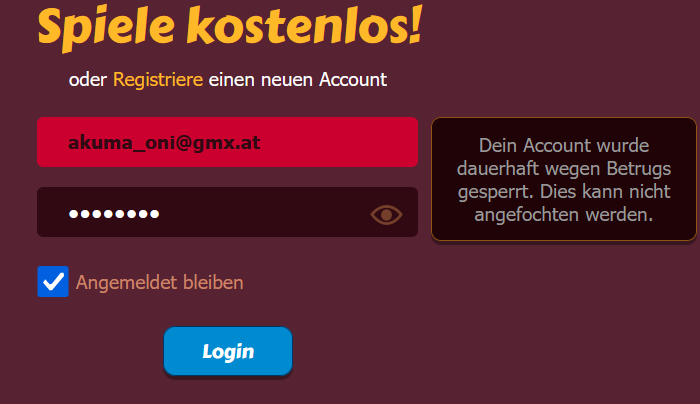The width and height of the screenshot is (700, 404).
Task: Click the Angemeldet bleiben label text
Action: [x=159, y=283]
